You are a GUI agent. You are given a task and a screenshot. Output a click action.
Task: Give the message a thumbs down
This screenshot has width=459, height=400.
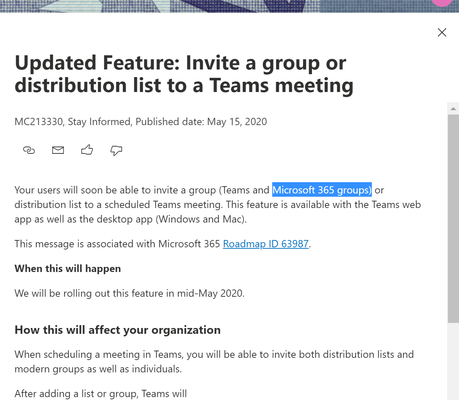point(116,151)
